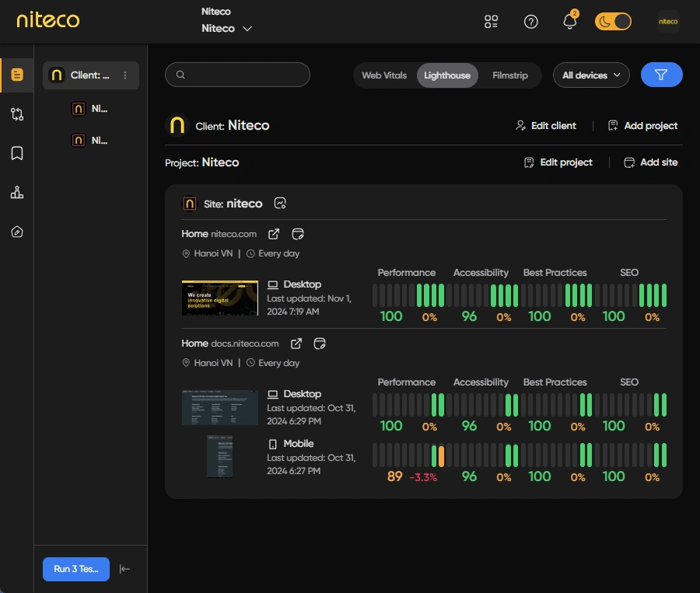Click the orange 89 performance score
Image resolution: width=700 pixels, height=593 pixels.
[394, 476]
